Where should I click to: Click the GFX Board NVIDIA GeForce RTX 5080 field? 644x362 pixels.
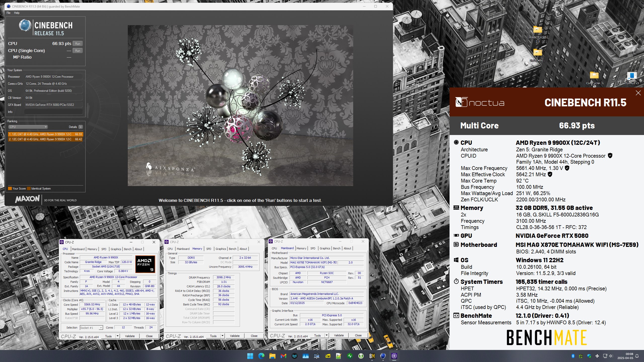(54, 105)
